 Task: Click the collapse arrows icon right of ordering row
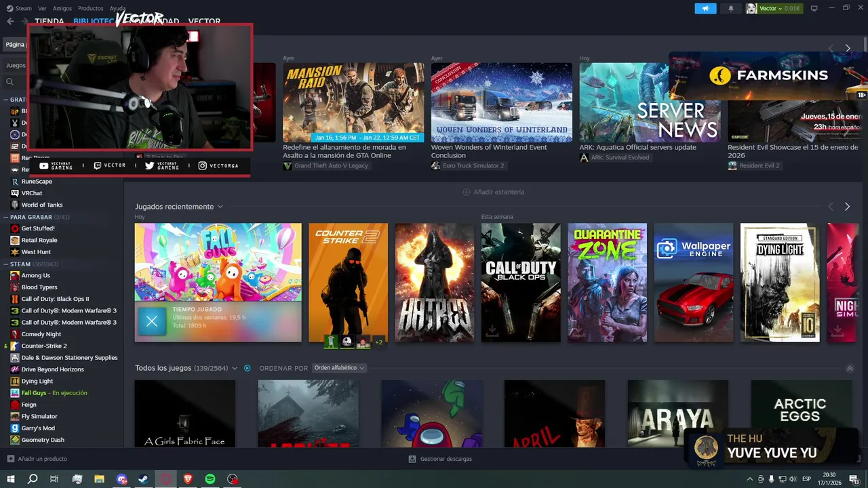pos(850,369)
